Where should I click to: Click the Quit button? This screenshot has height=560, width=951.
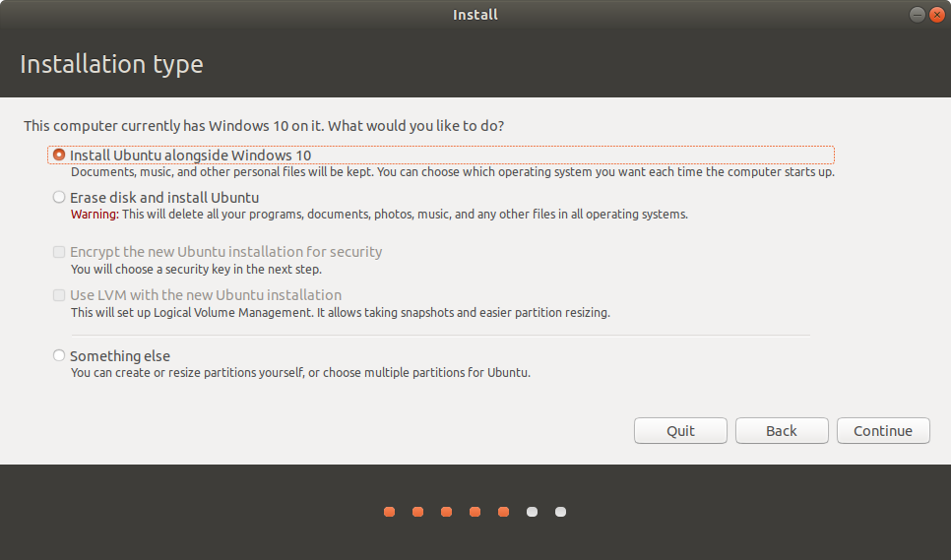[x=680, y=431]
